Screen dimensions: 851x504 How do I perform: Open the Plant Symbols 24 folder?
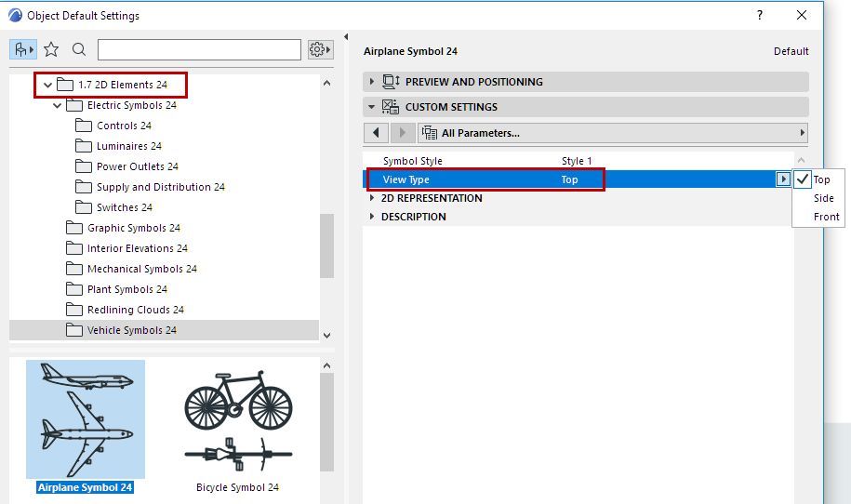(x=116, y=290)
